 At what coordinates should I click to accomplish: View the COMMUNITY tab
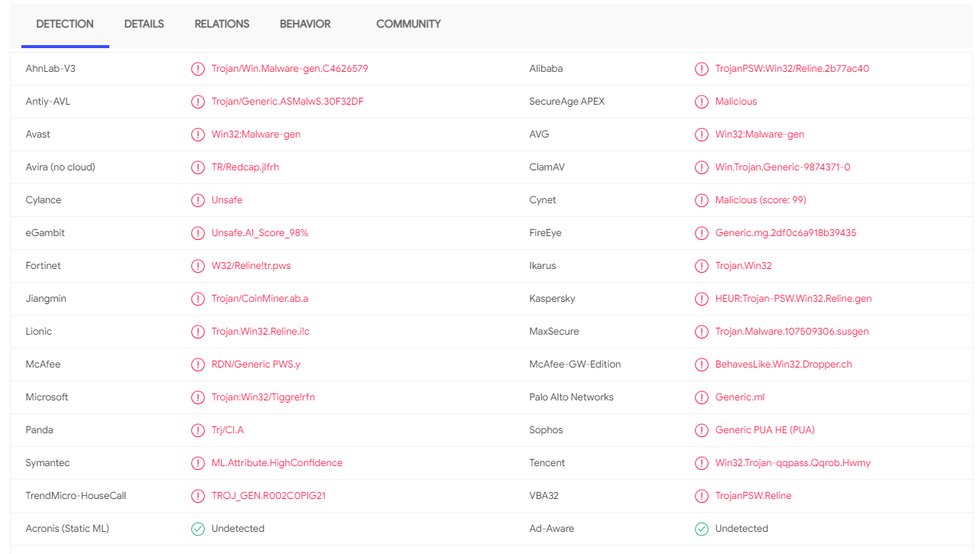tap(408, 24)
